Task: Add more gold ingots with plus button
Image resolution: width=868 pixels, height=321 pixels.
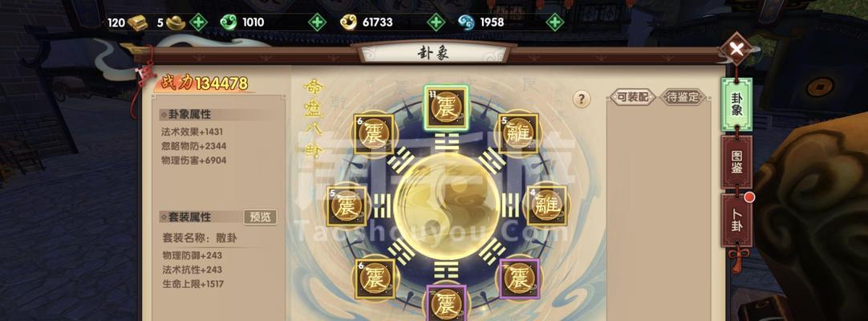Action: pyautogui.click(x=198, y=22)
